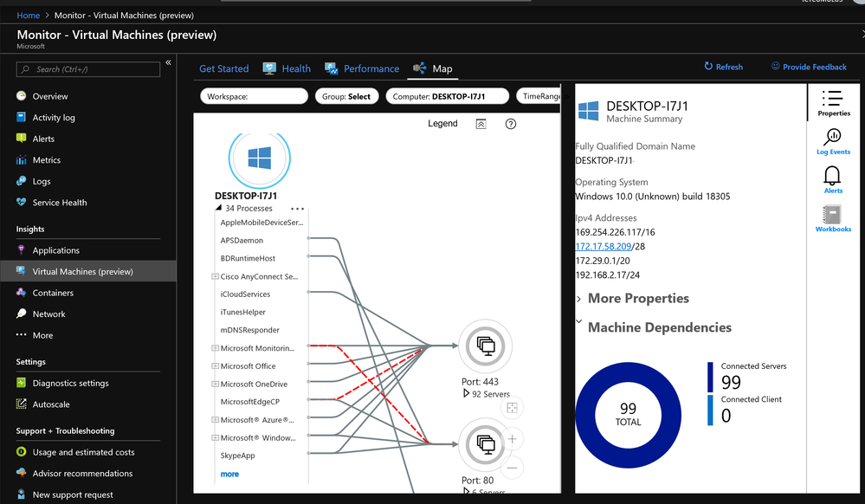The height and width of the screenshot is (504, 865).
Task: Collapse the Legend panel icon
Action: coord(481,124)
